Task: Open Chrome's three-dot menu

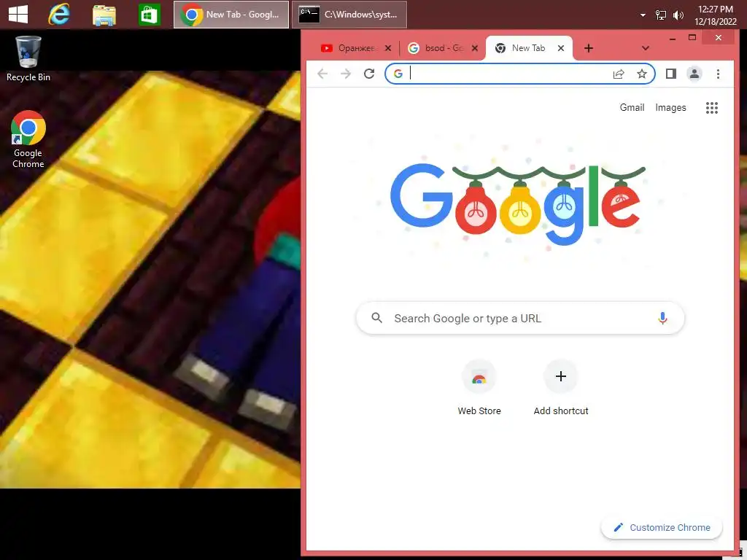Action: point(718,74)
